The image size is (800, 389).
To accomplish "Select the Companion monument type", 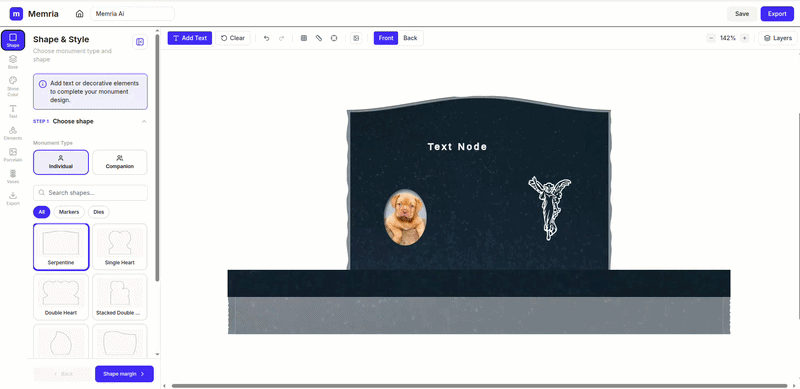I will pyautogui.click(x=120, y=162).
